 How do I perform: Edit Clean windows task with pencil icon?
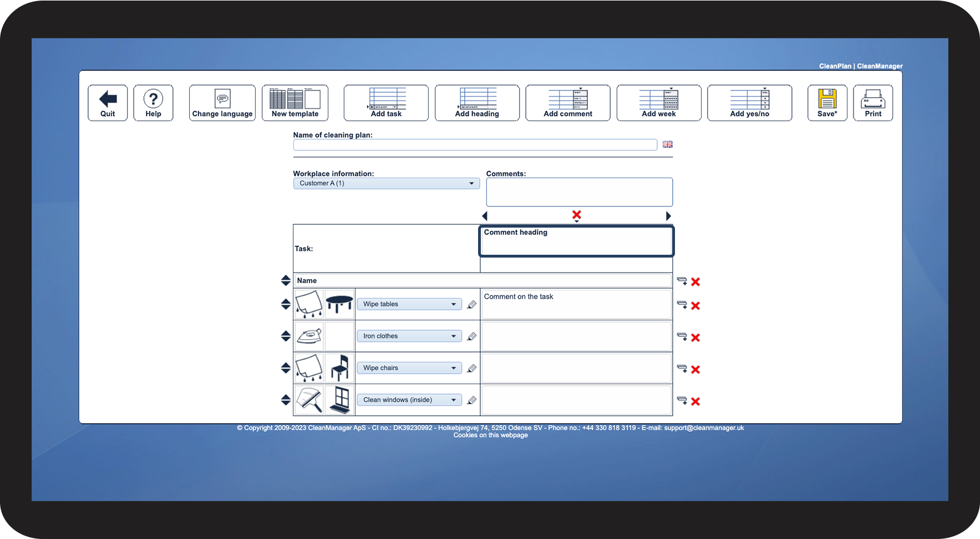pos(472,400)
